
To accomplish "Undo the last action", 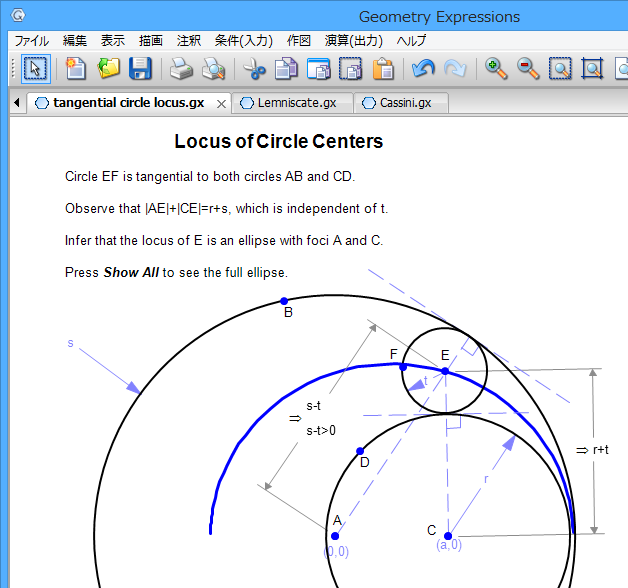I will pyautogui.click(x=423, y=69).
